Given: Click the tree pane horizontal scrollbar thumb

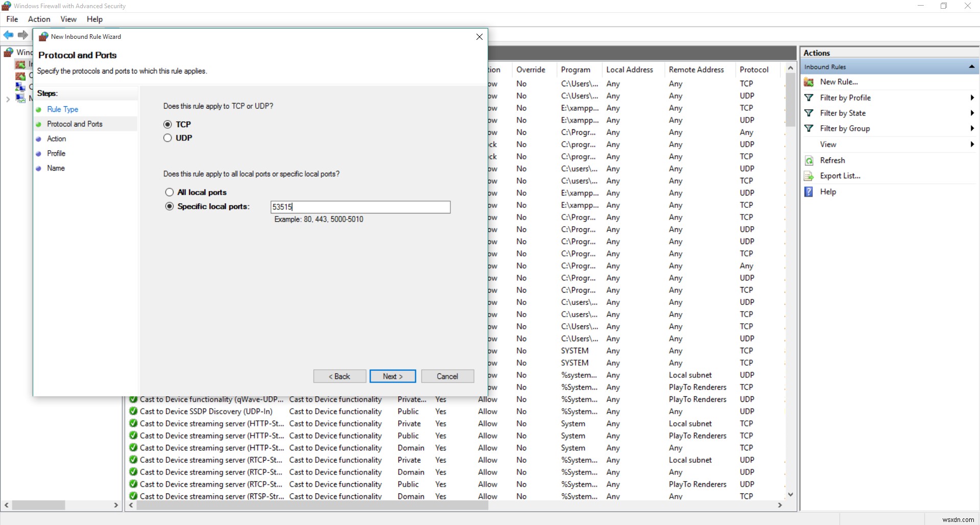Looking at the screenshot, I should click(x=39, y=505).
